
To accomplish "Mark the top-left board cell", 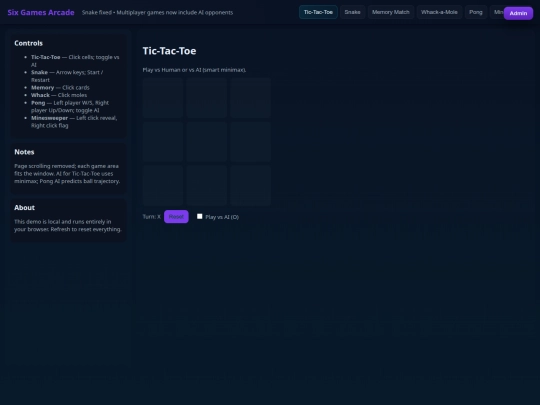I will click(x=163, y=98).
